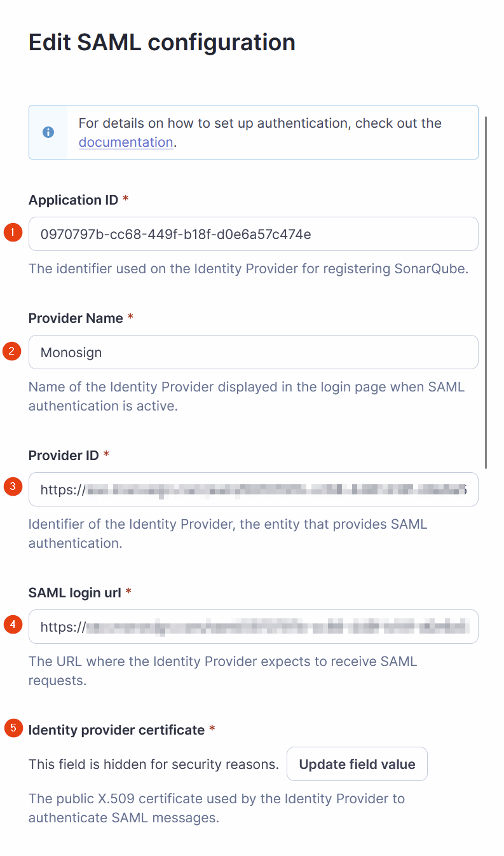Click the Application ID label

point(73,200)
